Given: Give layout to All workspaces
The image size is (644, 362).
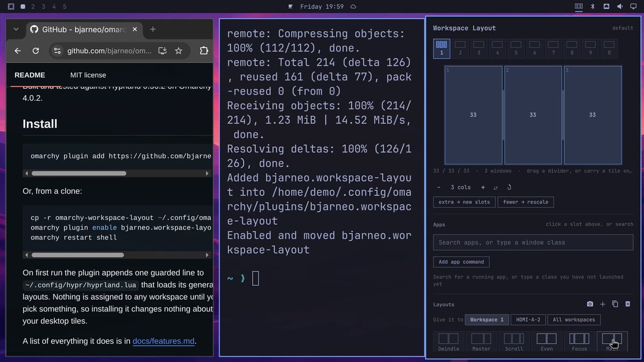Looking at the screenshot, I should coord(574,320).
